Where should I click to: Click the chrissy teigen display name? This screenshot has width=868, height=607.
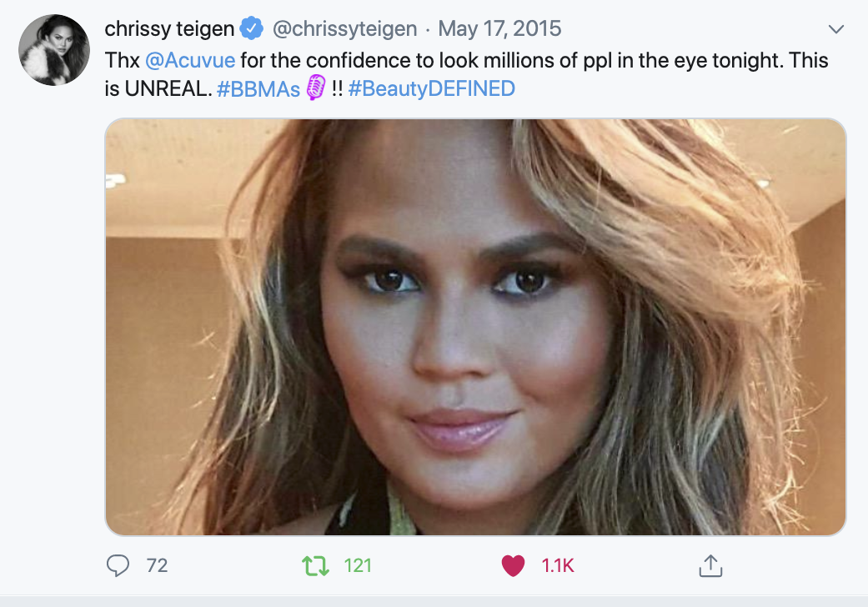(x=170, y=29)
